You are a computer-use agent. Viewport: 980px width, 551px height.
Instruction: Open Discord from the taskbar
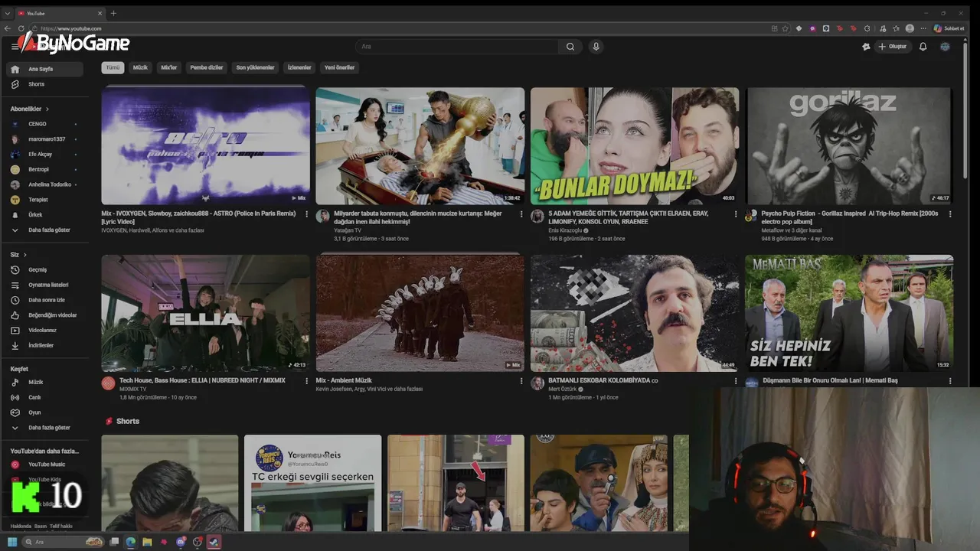point(181,542)
